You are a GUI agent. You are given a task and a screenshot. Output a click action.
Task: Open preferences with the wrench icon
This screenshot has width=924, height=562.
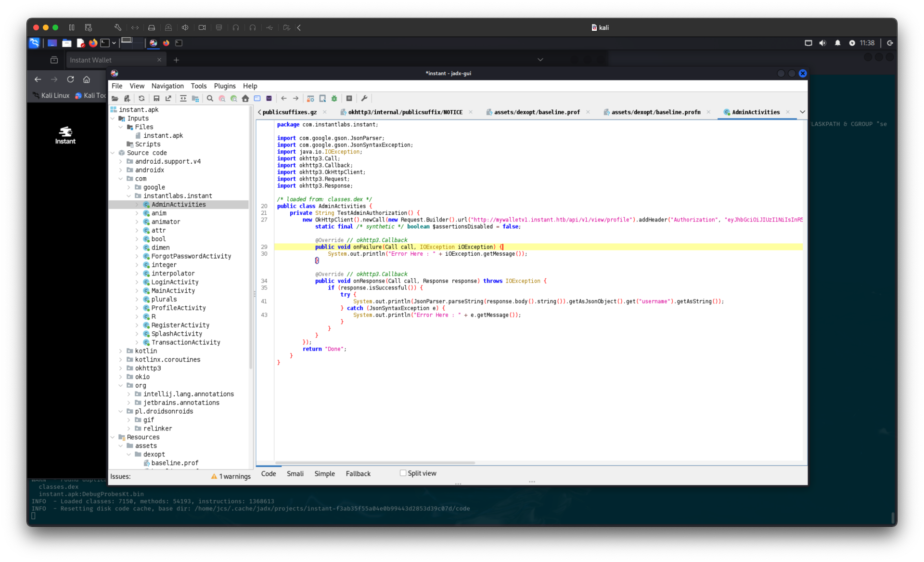tap(364, 99)
